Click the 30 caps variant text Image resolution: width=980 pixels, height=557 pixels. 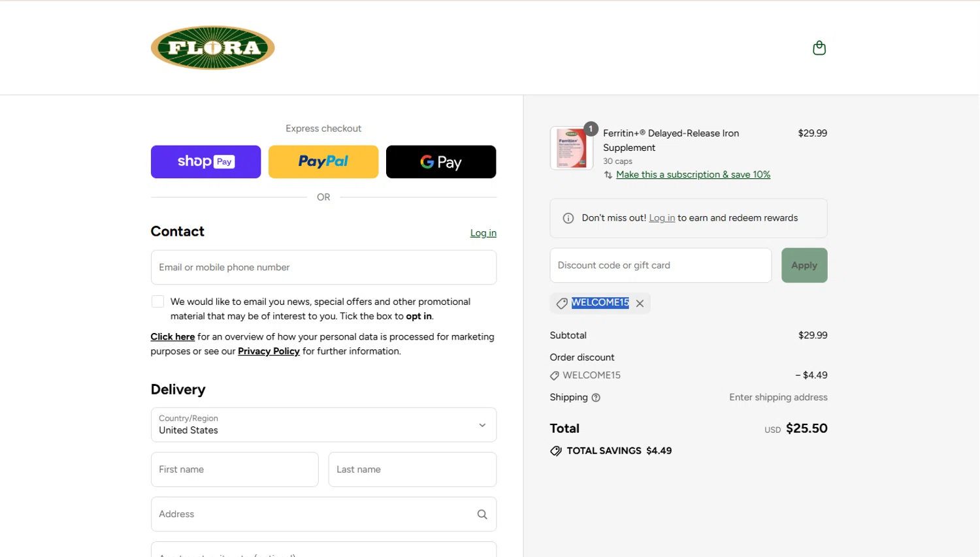(x=617, y=161)
